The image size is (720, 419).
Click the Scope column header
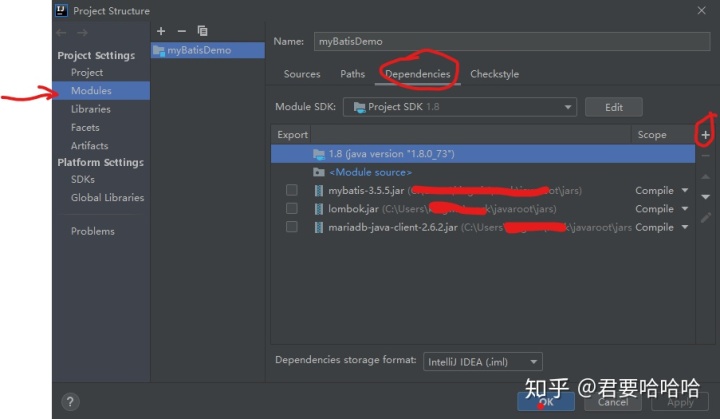coord(652,135)
